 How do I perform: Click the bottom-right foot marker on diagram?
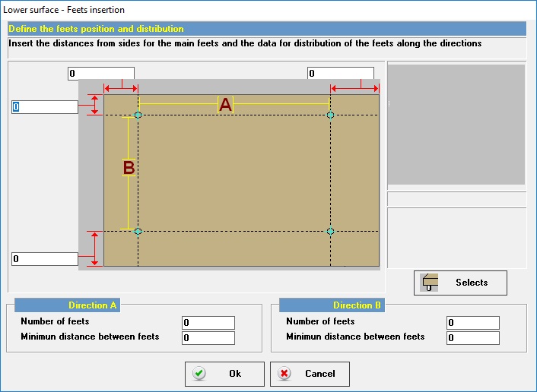click(x=330, y=232)
